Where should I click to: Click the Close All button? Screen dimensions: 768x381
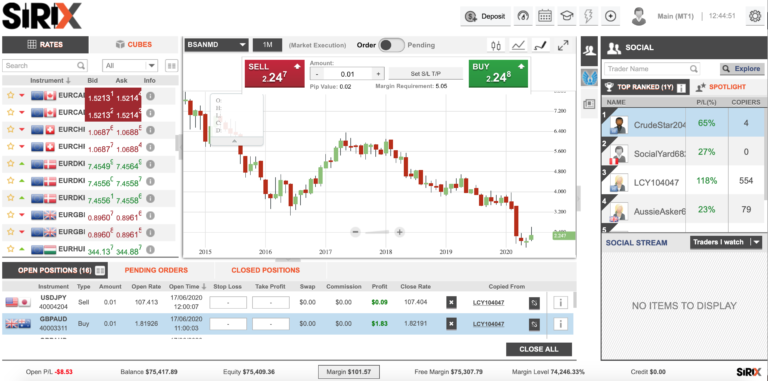click(539, 349)
